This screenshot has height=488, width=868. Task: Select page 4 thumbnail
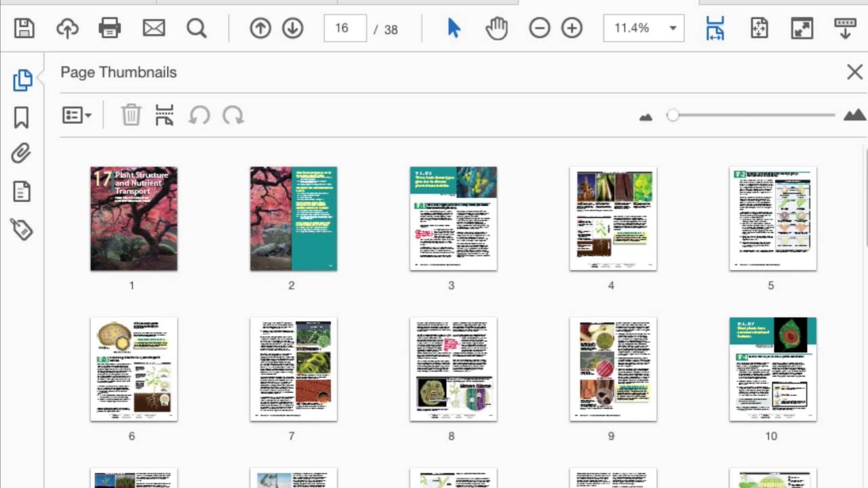[x=613, y=218]
